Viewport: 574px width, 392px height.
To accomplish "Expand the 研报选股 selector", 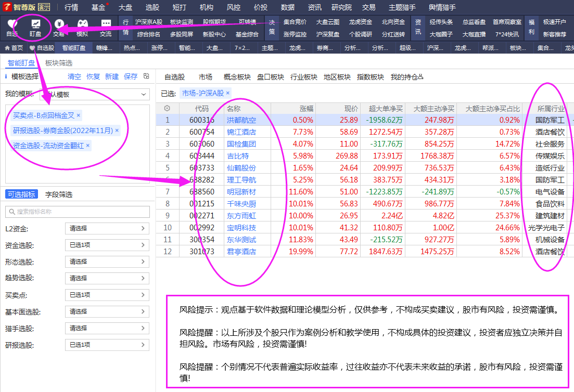I will 107,345.
